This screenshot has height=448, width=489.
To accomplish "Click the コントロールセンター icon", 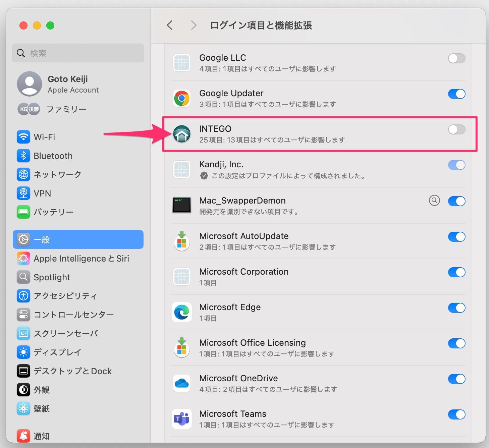I will 23,315.
